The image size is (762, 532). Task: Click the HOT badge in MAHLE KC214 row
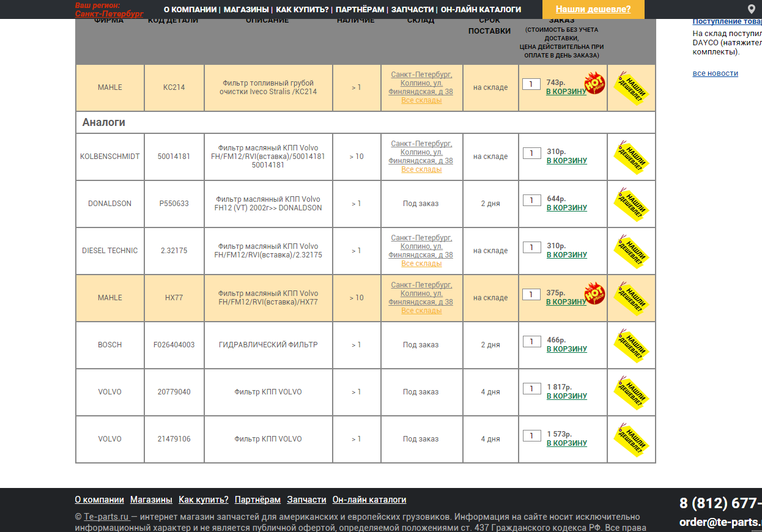tap(594, 83)
